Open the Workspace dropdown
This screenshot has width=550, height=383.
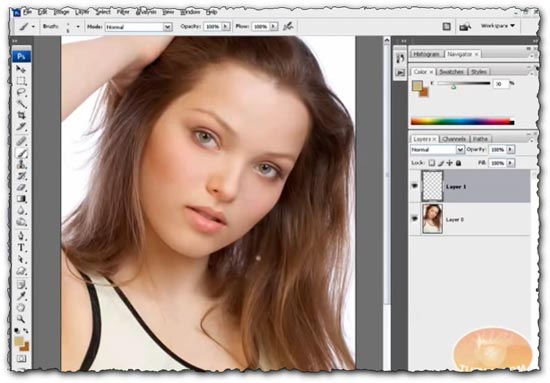pos(497,26)
